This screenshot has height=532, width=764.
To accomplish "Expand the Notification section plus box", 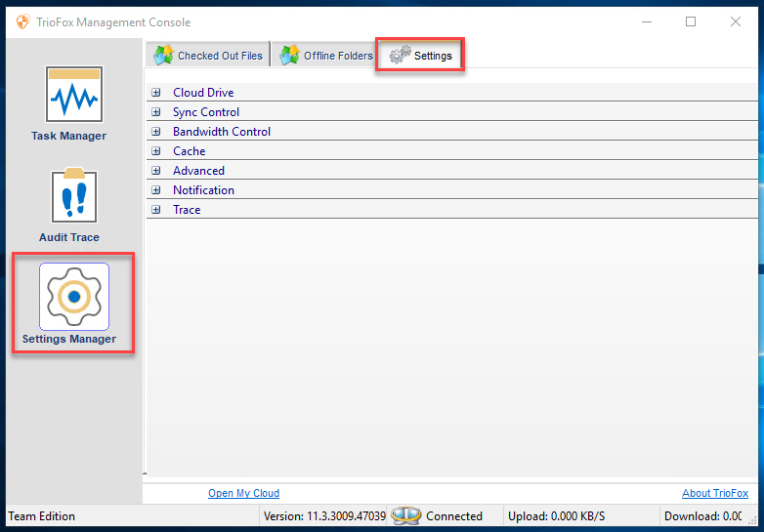I will tap(156, 189).
